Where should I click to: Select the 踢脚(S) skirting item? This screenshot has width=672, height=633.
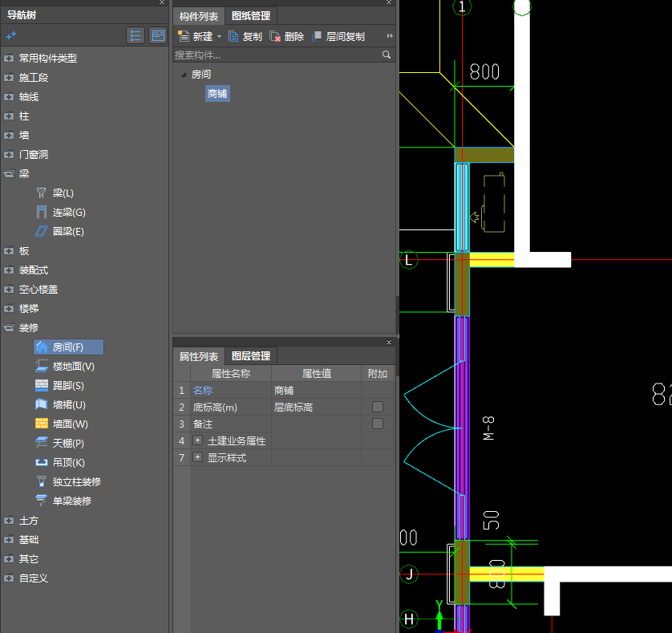pyautogui.click(x=59, y=386)
